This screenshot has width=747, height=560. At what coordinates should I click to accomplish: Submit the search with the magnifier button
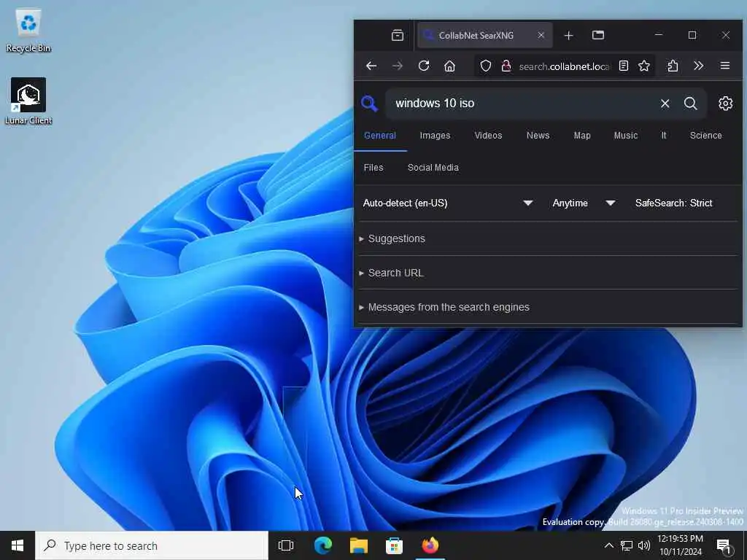tap(690, 104)
